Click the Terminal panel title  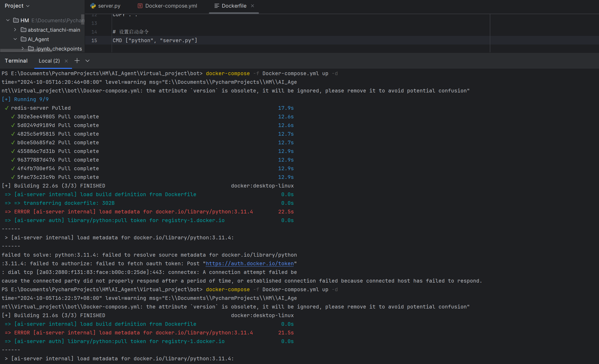click(16, 61)
